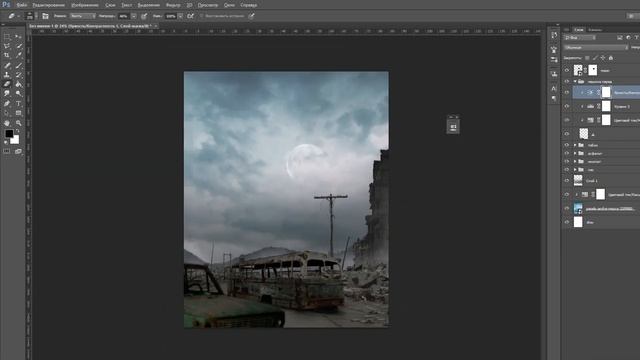This screenshot has height=360, width=640.
Task: Close the document tab
Action: click(x=156, y=26)
